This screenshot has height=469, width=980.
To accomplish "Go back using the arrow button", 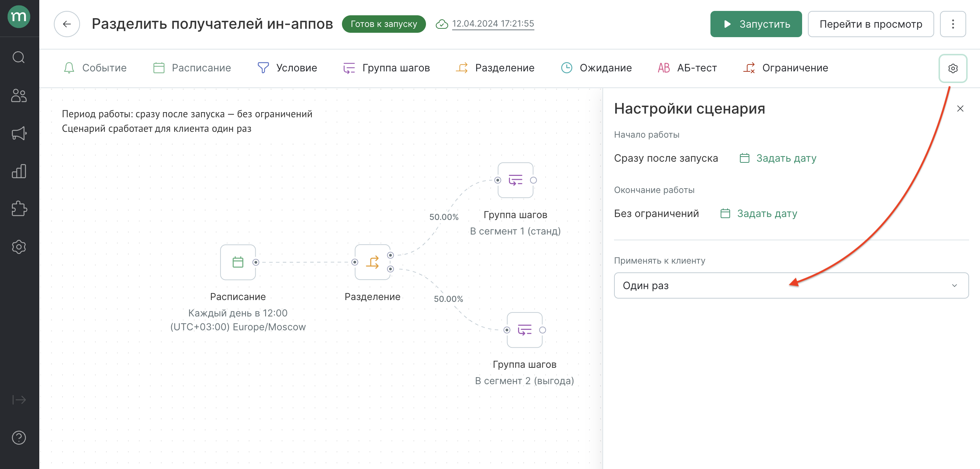I will coord(67,24).
